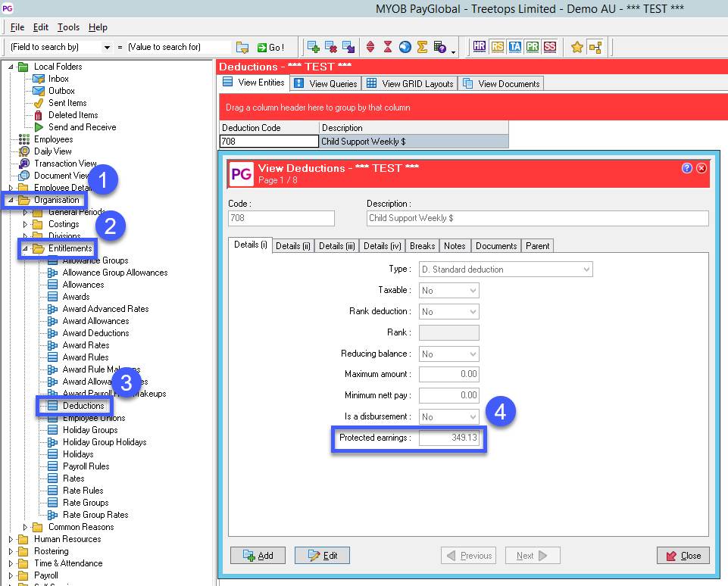Switch to the Parent tab
The image size is (728, 586).
[537, 246]
